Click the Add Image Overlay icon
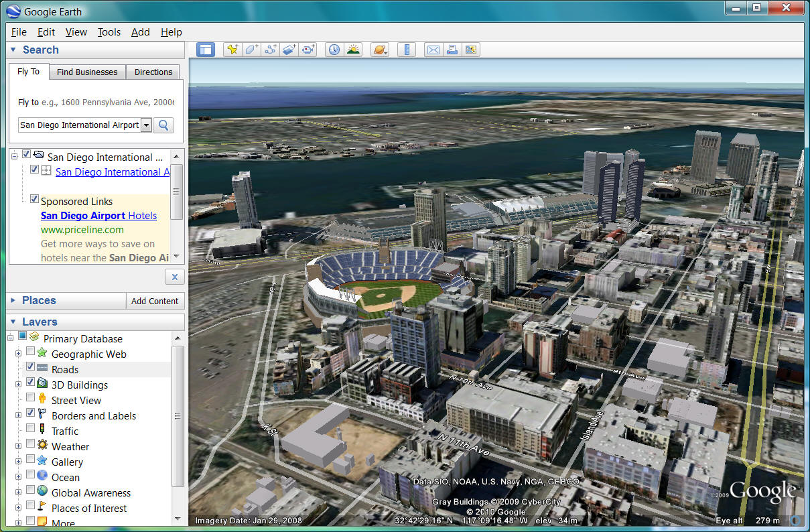This screenshot has width=810, height=532. pyautogui.click(x=289, y=50)
